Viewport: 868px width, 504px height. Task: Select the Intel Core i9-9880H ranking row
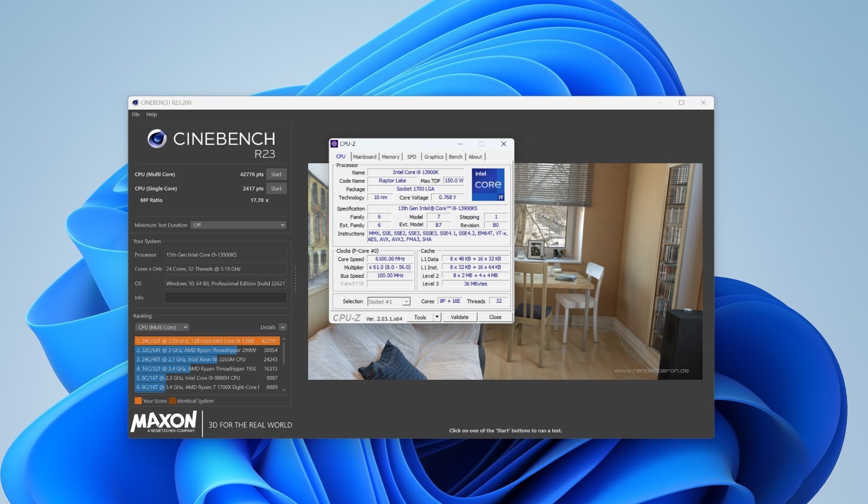(207, 378)
